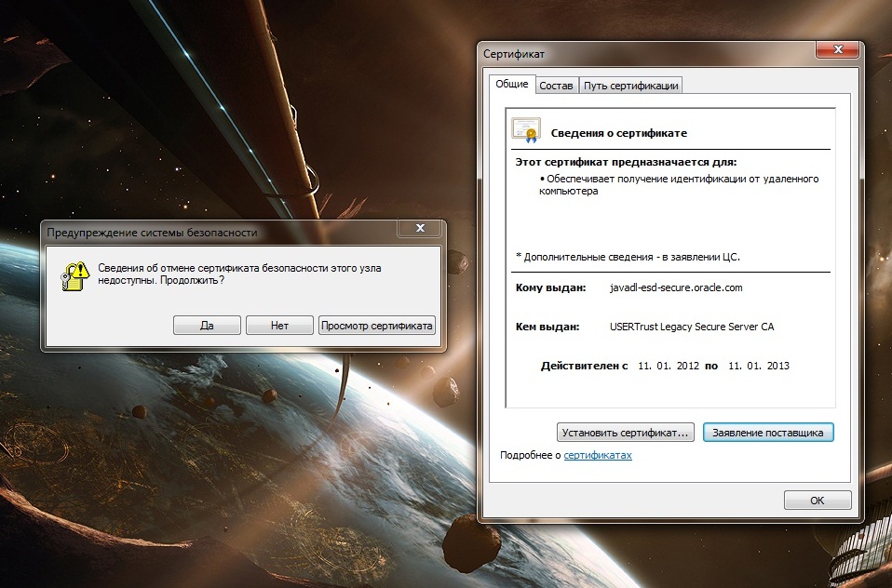Click the Нет button in the security warning
The height and width of the screenshot is (588, 892).
[x=279, y=326]
